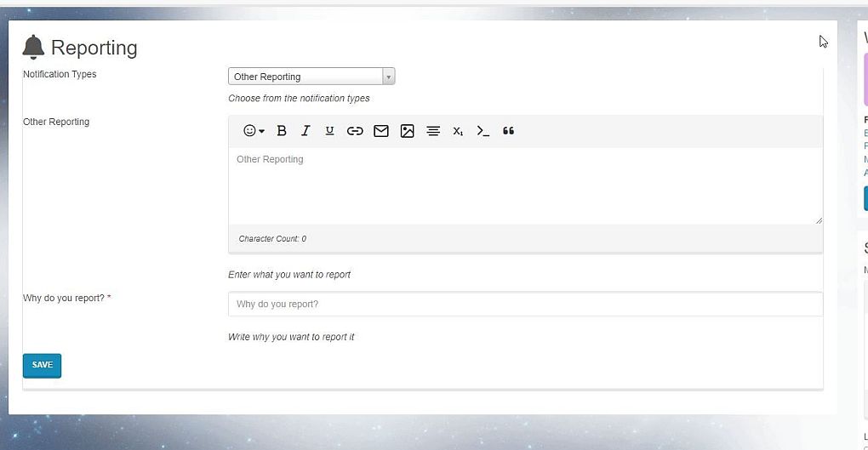Apply underline formatting

[329, 131]
